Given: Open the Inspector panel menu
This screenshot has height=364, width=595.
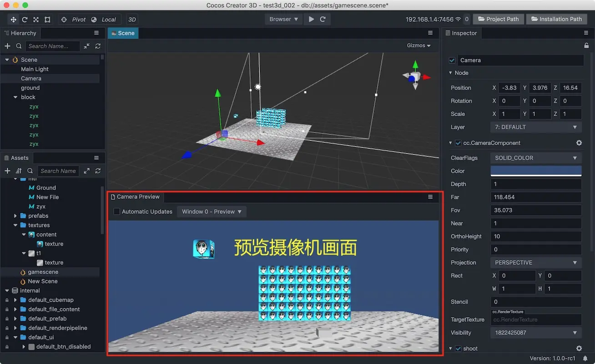Looking at the screenshot, I should click(x=586, y=33).
